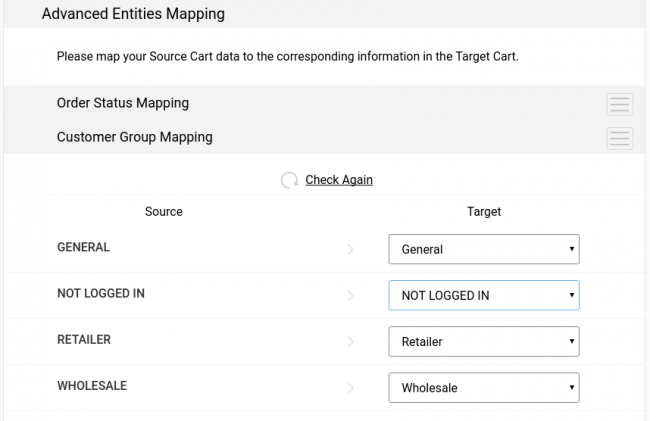Open the Wholesale target dropdown
650x421 pixels.
tap(484, 388)
